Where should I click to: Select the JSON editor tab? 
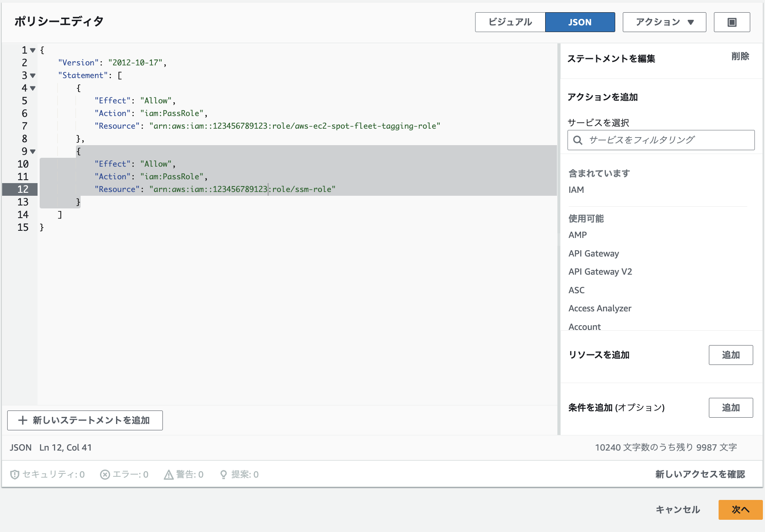(x=580, y=22)
